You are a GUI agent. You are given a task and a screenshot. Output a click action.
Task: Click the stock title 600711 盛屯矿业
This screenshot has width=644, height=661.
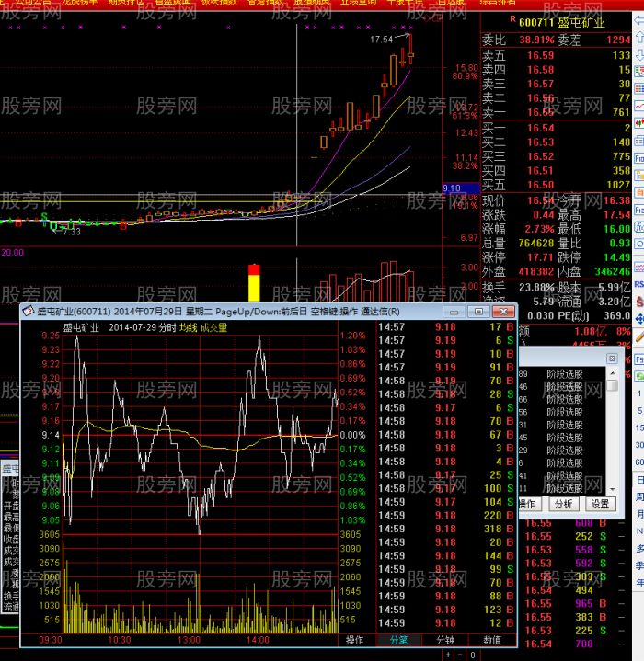[562, 22]
